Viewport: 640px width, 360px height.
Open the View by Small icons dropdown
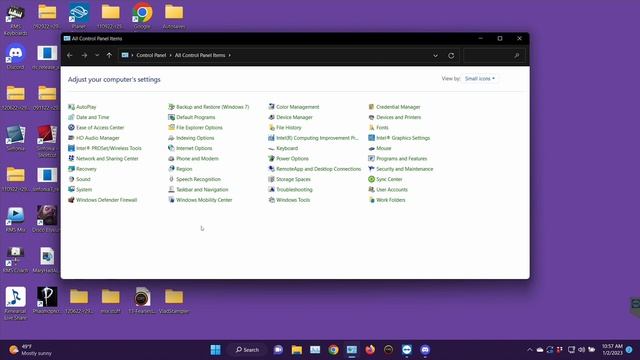[x=480, y=78]
